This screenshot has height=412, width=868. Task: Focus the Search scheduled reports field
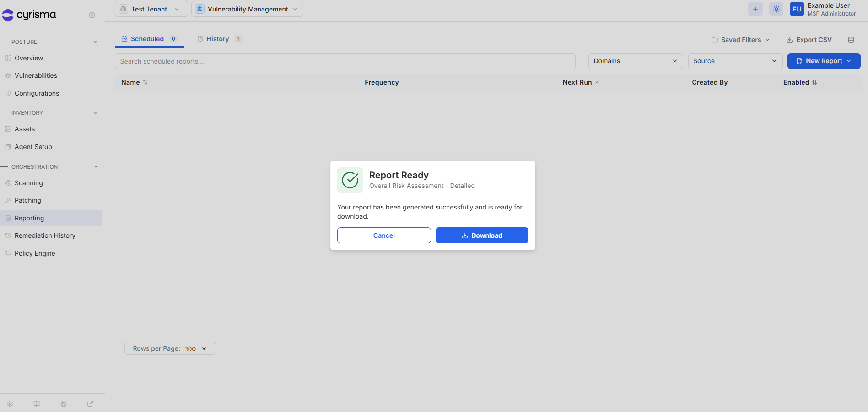345,61
